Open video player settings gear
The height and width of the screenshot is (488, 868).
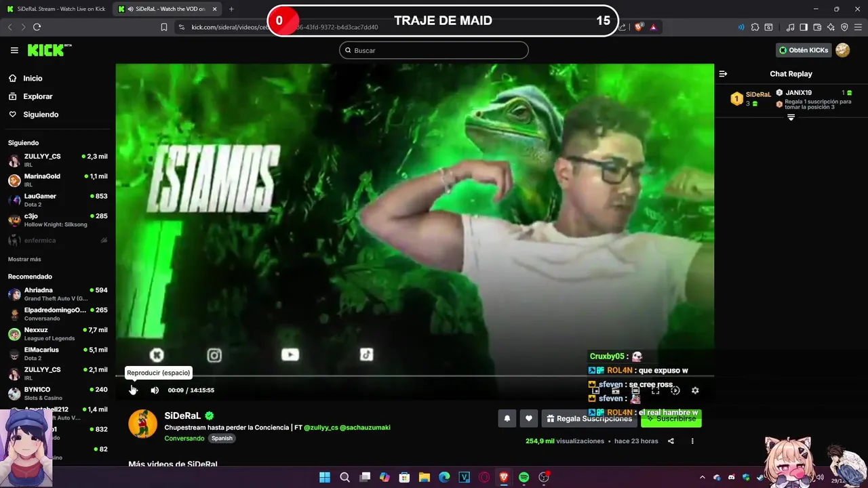[695, 390]
